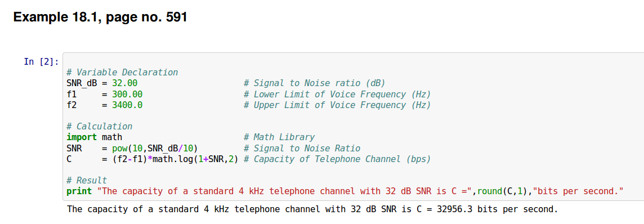Click the "# Variable Declaration" comment line
The height and width of the screenshot is (224, 644).
122,73
